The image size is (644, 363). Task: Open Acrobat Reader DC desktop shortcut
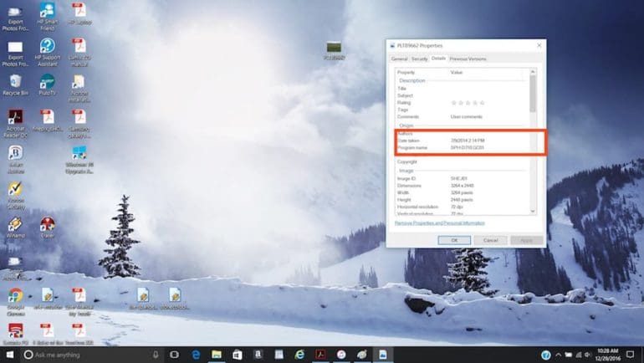click(16, 123)
